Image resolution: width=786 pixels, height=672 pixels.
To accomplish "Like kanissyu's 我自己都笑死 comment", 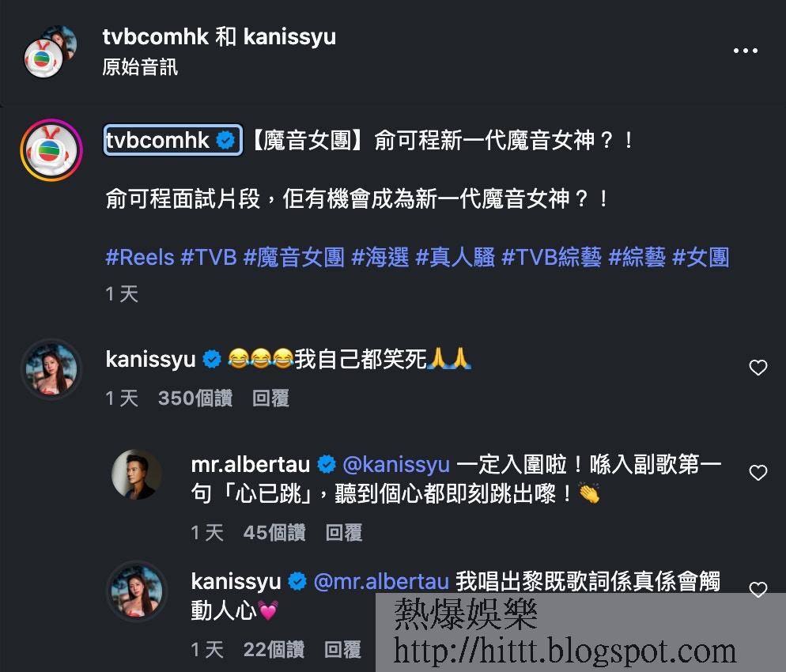I will pyautogui.click(x=758, y=368).
